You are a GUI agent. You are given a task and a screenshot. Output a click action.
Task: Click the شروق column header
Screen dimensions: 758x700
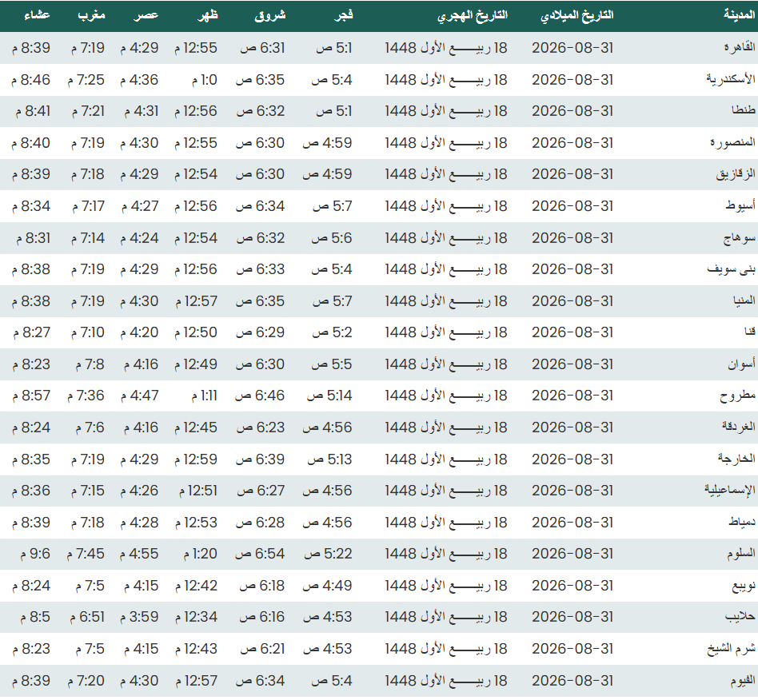pyautogui.click(x=270, y=15)
